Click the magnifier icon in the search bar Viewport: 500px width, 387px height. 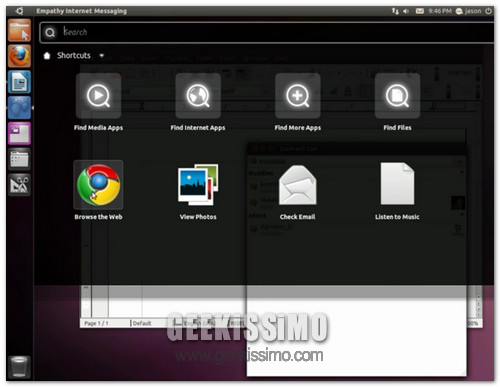(50, 32)
